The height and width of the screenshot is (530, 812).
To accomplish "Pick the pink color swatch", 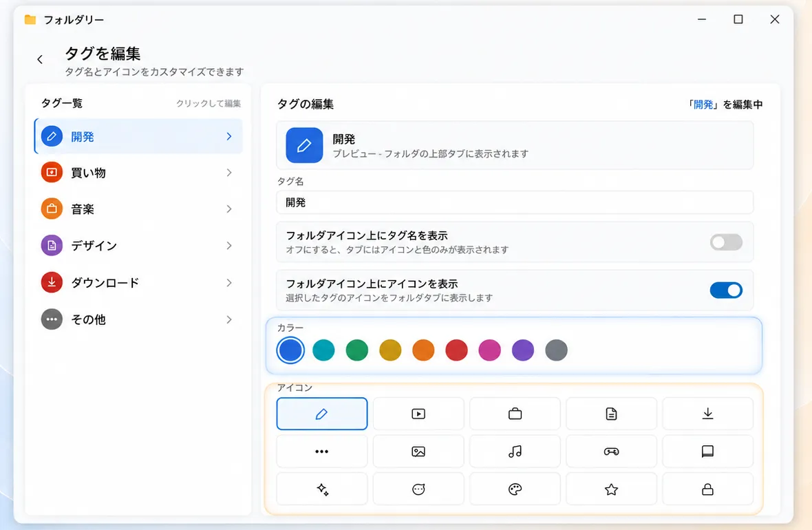I will (489, 350).
